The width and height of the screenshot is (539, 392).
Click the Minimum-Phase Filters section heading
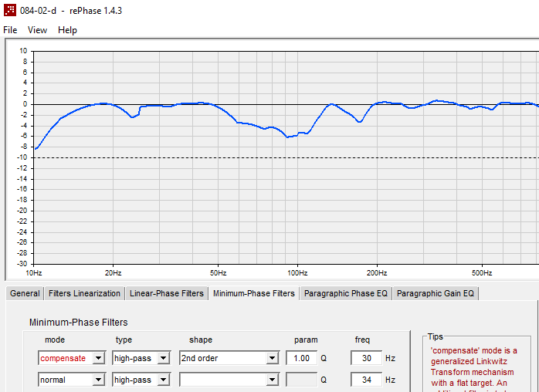point(78,323)
